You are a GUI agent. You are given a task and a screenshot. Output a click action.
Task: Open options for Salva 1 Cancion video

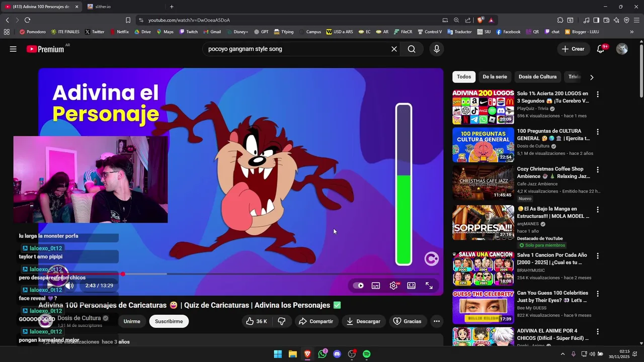(598, 256)
